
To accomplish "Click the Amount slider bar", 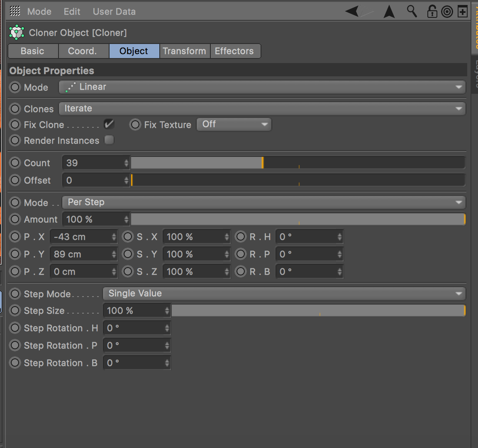I will pos(298,219).
